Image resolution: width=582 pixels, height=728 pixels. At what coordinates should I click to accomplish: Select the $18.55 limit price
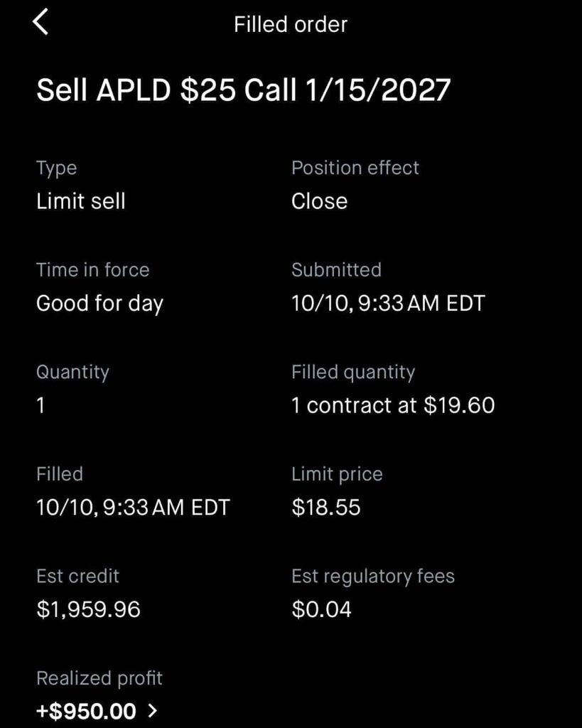pyautogui.click(x=325, y=508)
